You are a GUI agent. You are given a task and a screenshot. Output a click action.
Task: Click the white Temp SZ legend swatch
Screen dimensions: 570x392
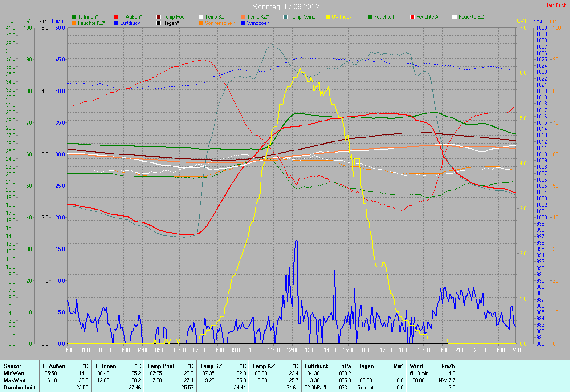pos(201,17)
